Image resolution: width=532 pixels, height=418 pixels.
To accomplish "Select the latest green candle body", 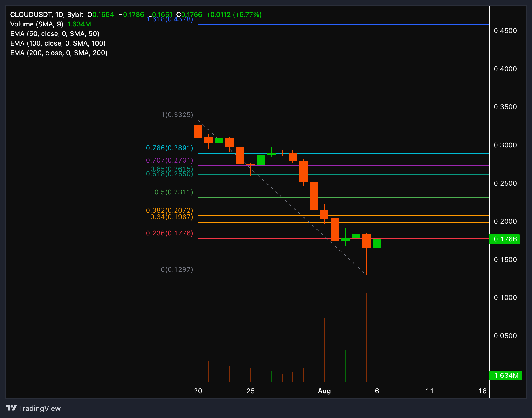I will tap(377, 244).
